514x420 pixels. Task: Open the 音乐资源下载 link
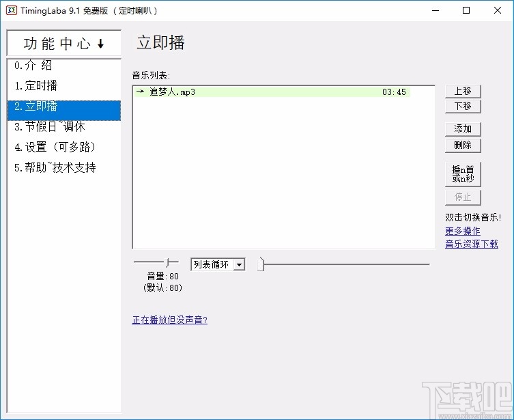(472, 244)
